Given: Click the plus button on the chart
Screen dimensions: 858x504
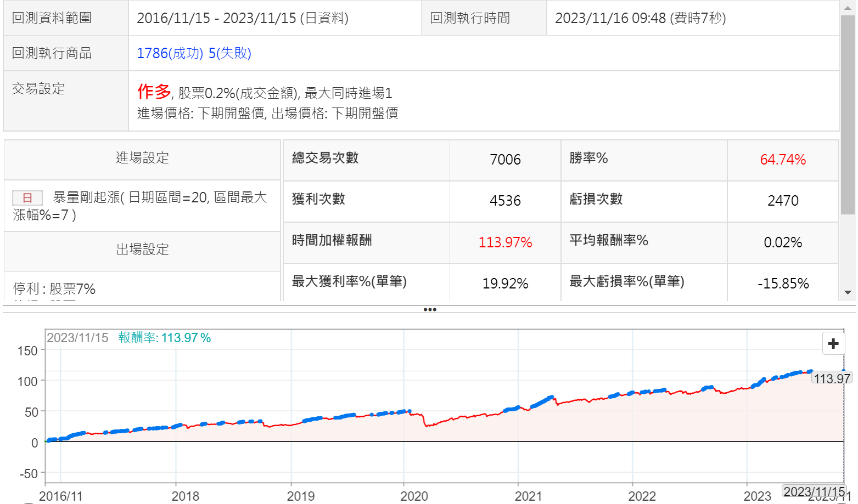Looking at the screenshot, I should pos(833,343).
